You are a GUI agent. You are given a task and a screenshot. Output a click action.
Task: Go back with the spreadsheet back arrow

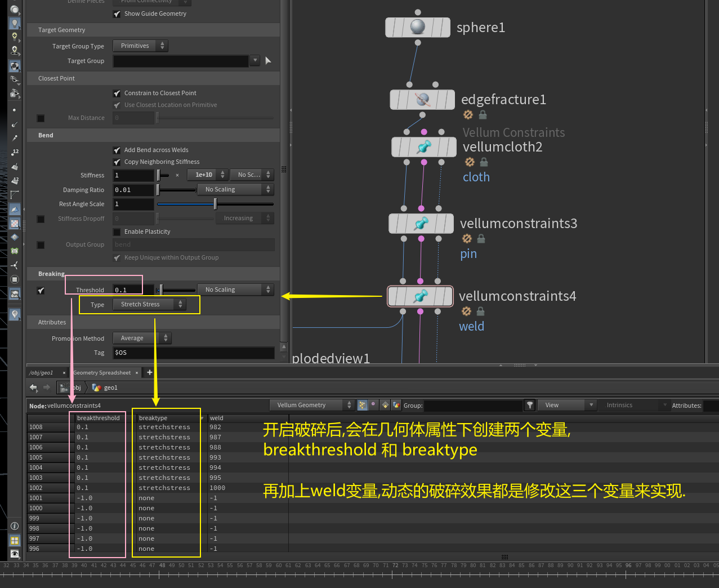(x=33, y=387)
